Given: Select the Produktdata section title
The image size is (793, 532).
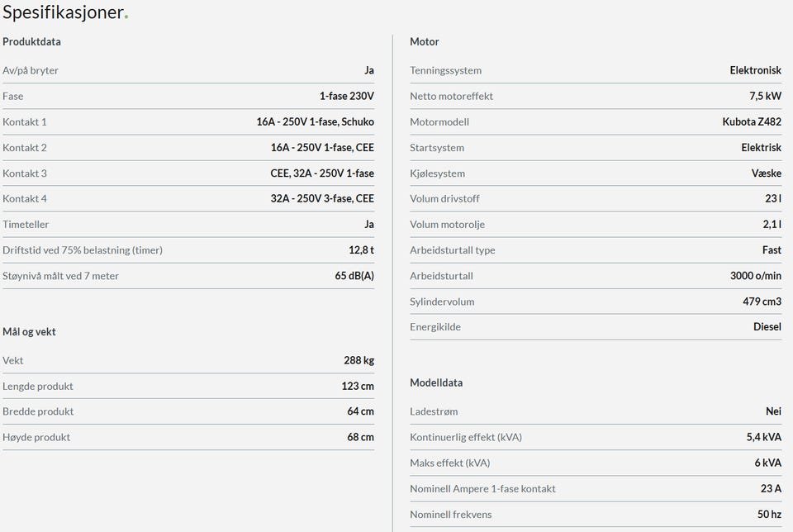Looking at the screenshot, I should (31, 41).
